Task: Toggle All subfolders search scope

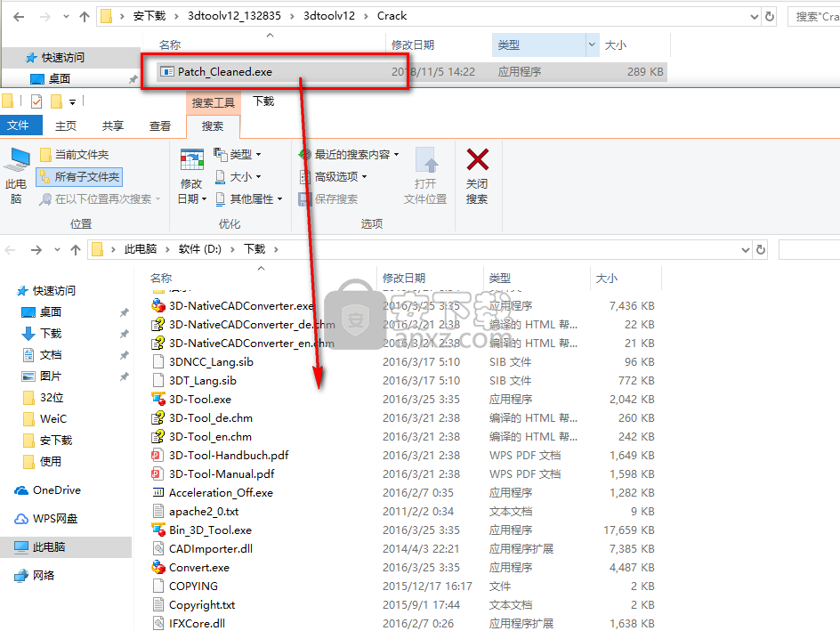Action: 78,177
